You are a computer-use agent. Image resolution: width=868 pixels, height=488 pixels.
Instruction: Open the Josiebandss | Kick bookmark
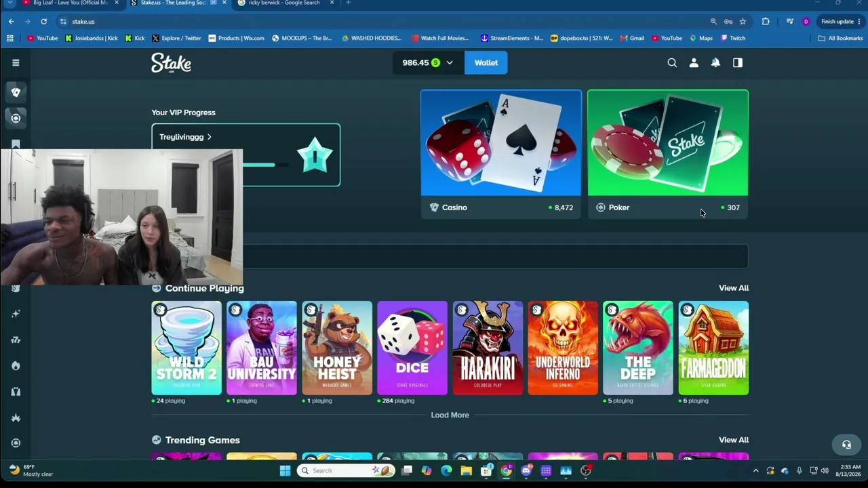[92, 38]
